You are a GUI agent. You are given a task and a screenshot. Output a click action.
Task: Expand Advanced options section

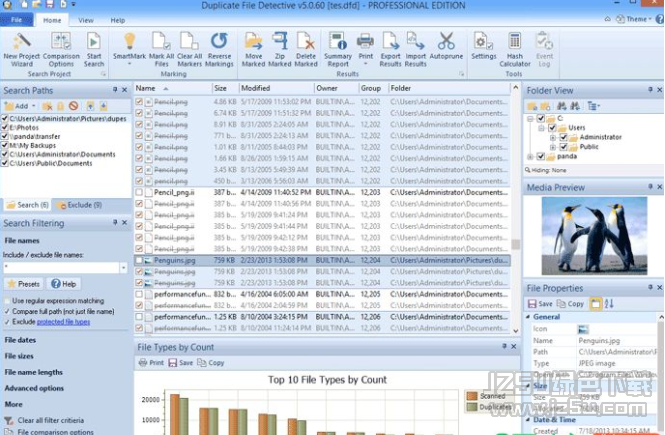point(34,388)
